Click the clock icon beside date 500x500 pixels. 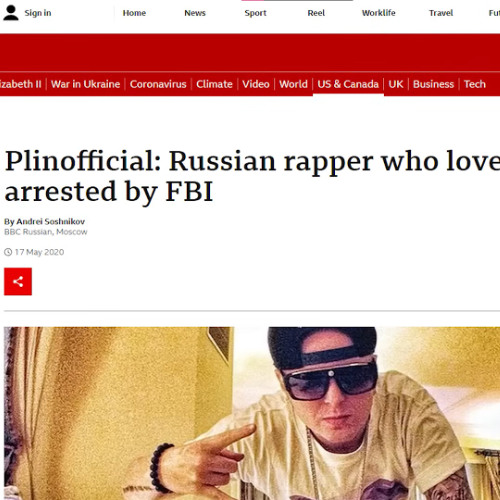(x=8, y=252)
